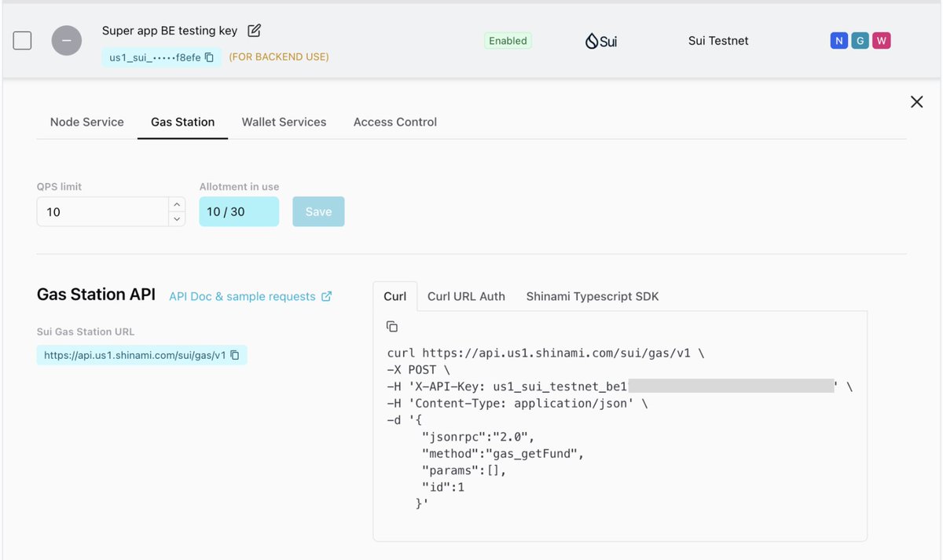Click the gray minus circle icon
Screen dimensions: 943x560
tap(67, 40)
